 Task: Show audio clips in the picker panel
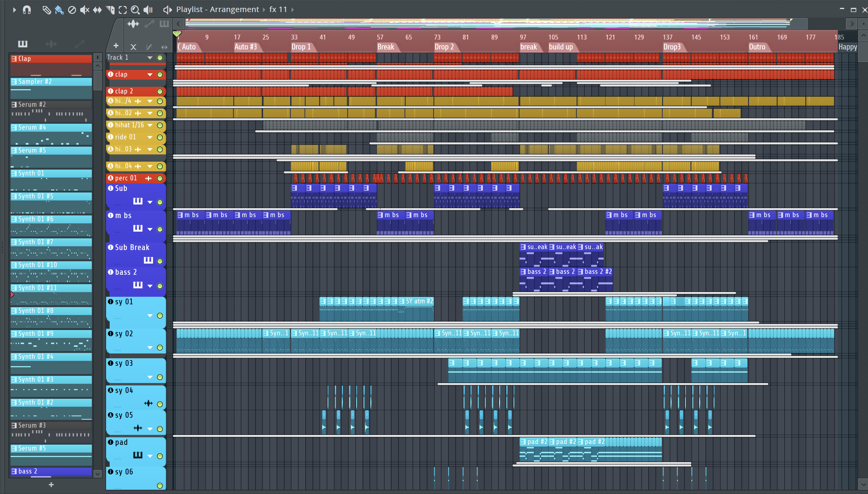pyautogui.click(x=51, y=44)
